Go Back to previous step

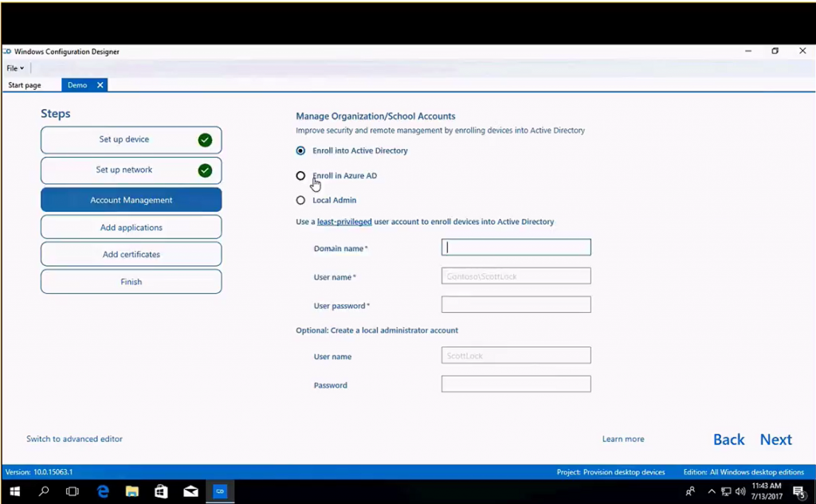click(728, 440)
